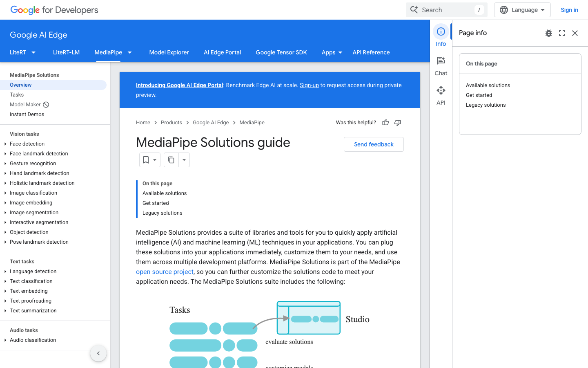Expand Page info panel to fullscreen
Screen dimensions: 588x368
[562, 33]
